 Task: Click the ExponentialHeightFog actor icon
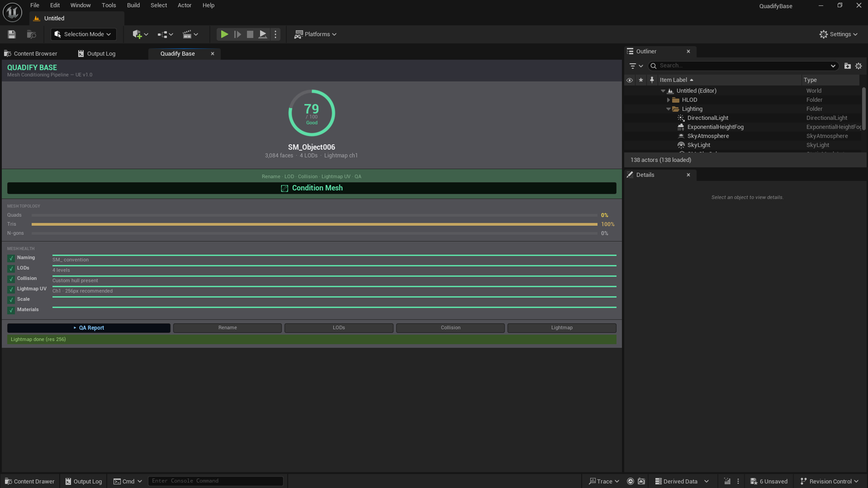point(681,127)
